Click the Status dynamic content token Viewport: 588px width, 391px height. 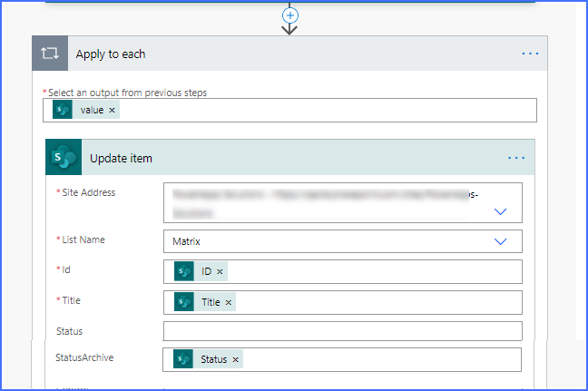(x=208, y=359)
